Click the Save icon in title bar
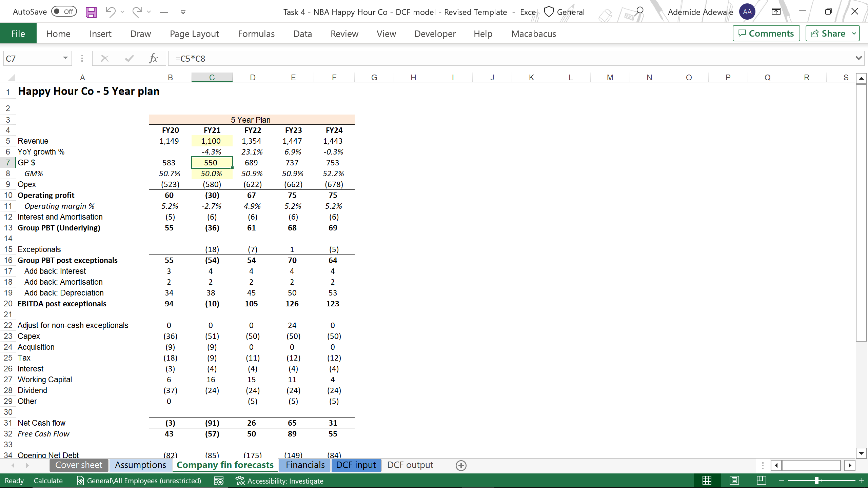This screenshot has width=868, height=488. [x=91, y=12]
